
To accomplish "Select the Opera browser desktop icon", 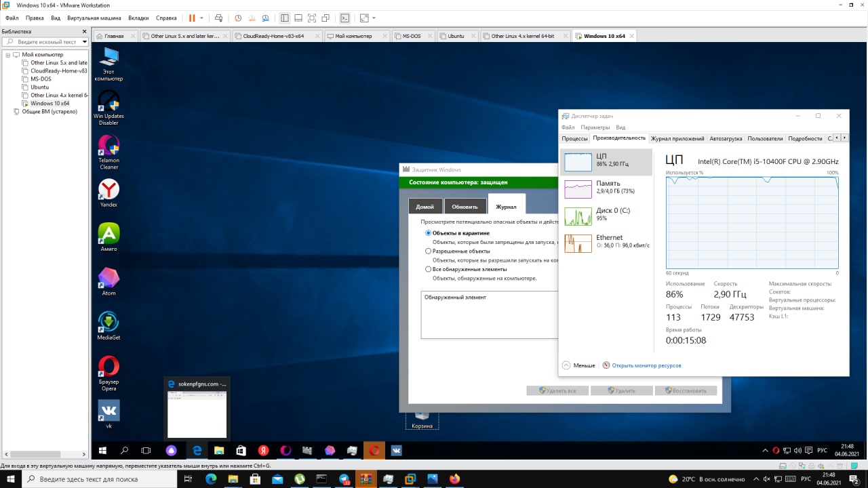I will (x=108, y=373).
